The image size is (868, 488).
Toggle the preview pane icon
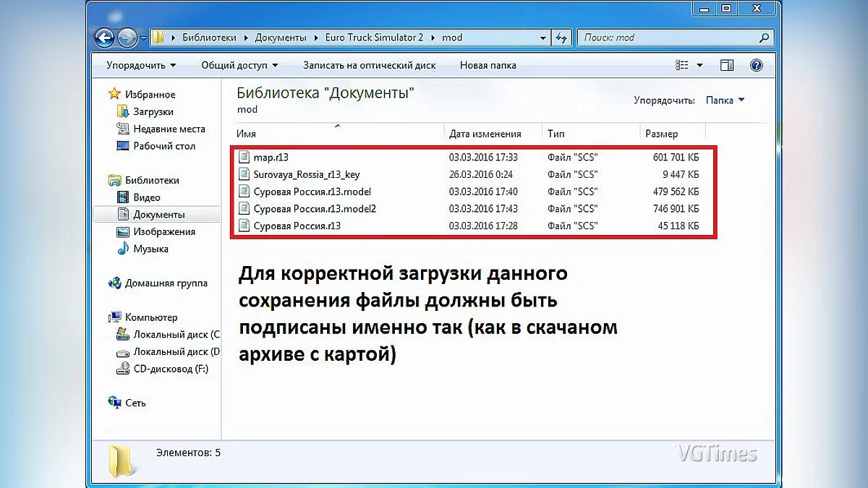click(x=727, y=65)
